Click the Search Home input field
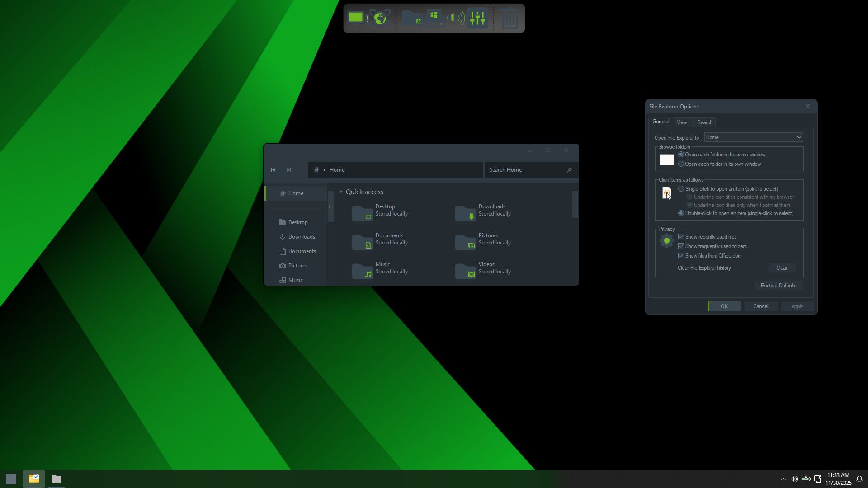868x488 pixels. (x=526, y=170)
